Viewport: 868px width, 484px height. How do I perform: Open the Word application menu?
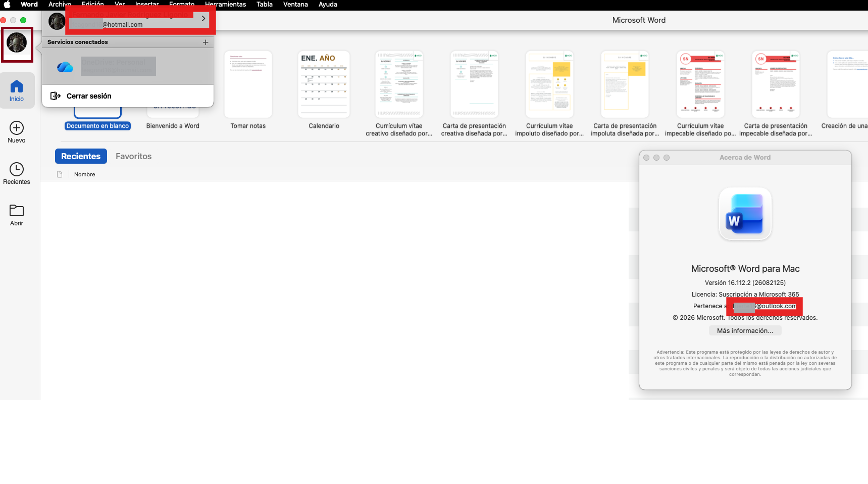pyautogui.click(x=29, y=5)
